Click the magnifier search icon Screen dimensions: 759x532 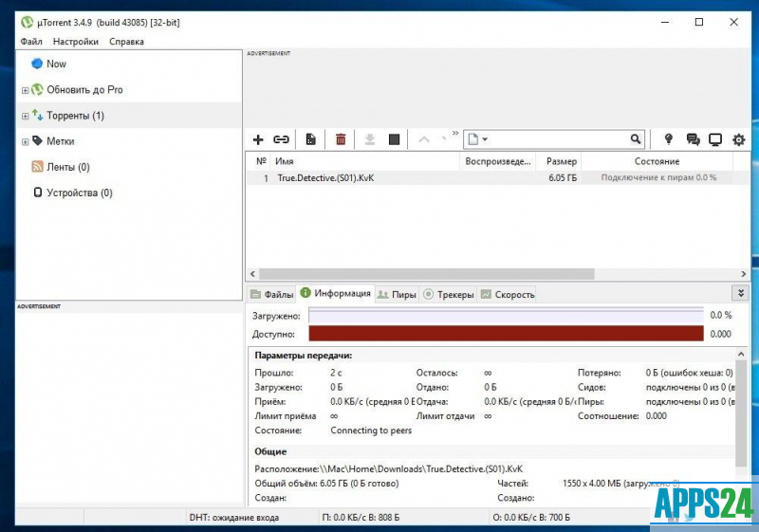(636, 139)
